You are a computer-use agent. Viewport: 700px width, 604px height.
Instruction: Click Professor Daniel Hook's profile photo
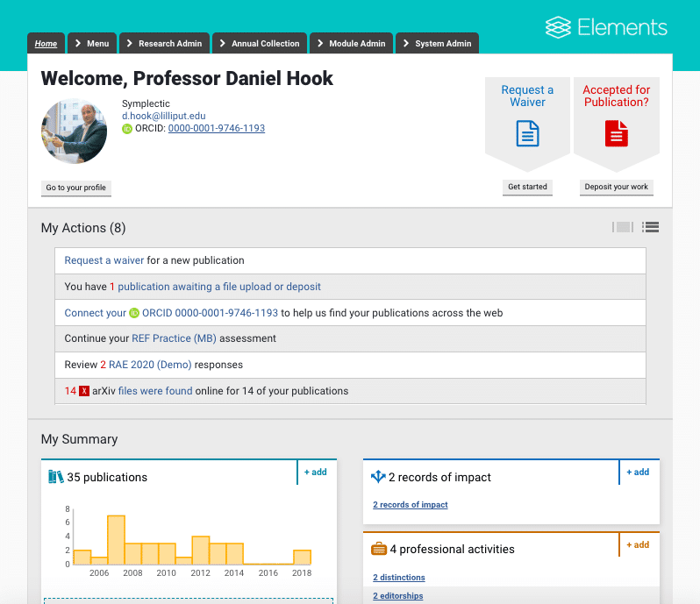[75, 131]
